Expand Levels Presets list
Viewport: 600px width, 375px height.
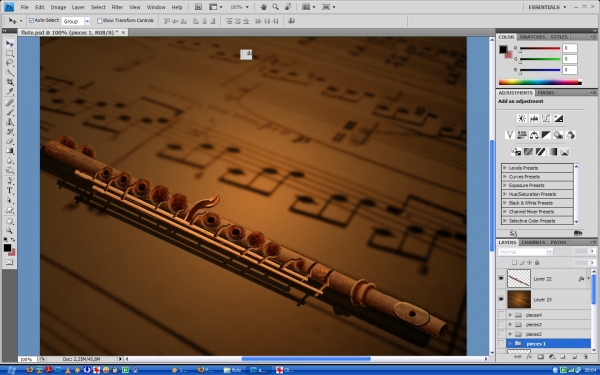tap(505, 168)
